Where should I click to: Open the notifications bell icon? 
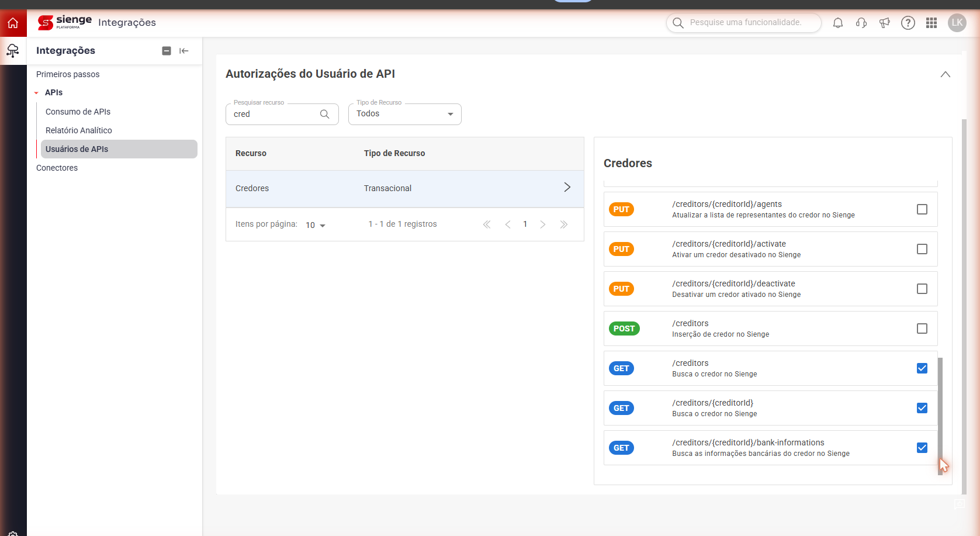pos(838,23)
